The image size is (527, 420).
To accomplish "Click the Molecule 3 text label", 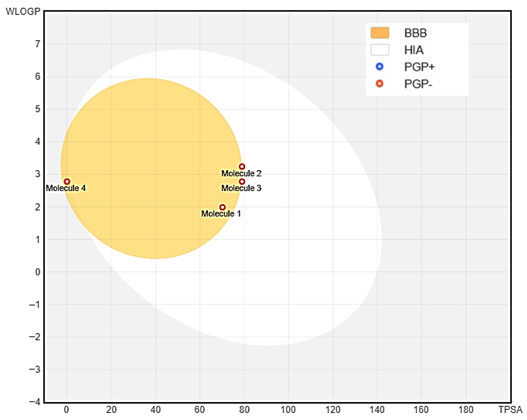I will click(x=241, y=188).
